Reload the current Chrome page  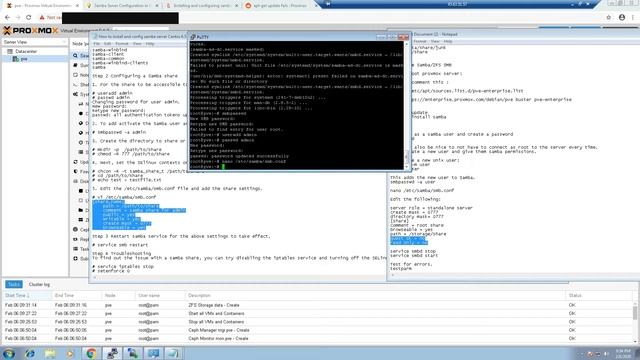click(x=29, y=18)
